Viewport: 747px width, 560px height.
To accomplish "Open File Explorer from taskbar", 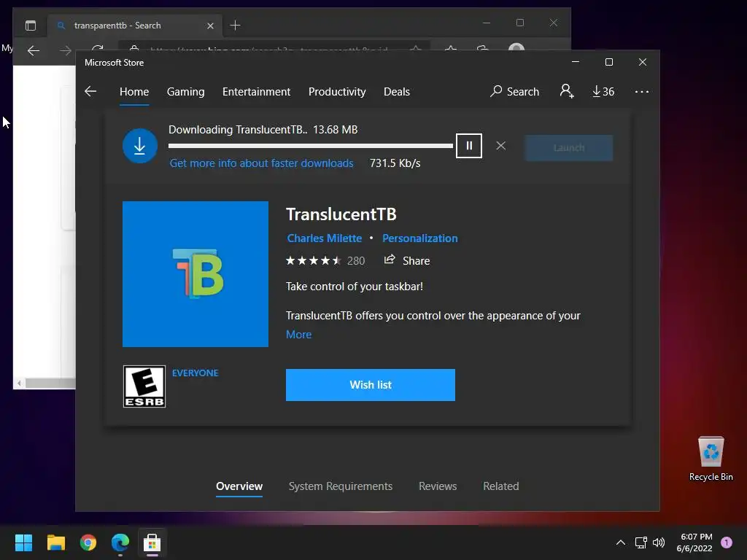I will coord(55,542).
